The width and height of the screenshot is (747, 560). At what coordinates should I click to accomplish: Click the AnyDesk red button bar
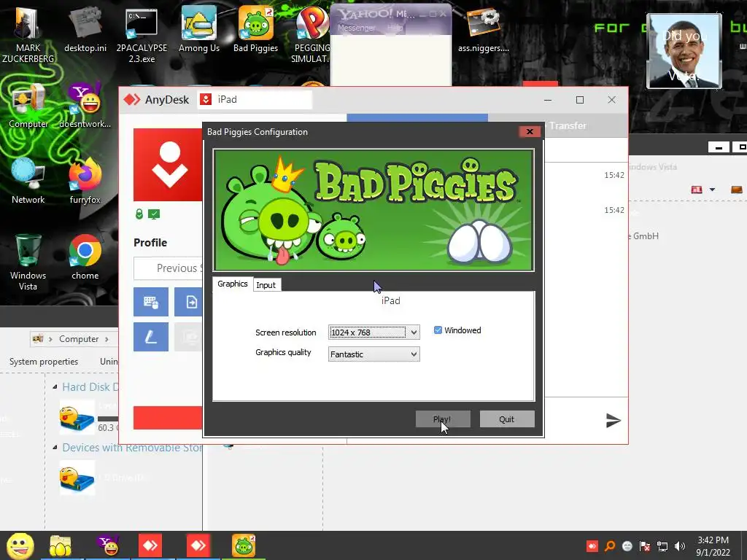(168, 418)
